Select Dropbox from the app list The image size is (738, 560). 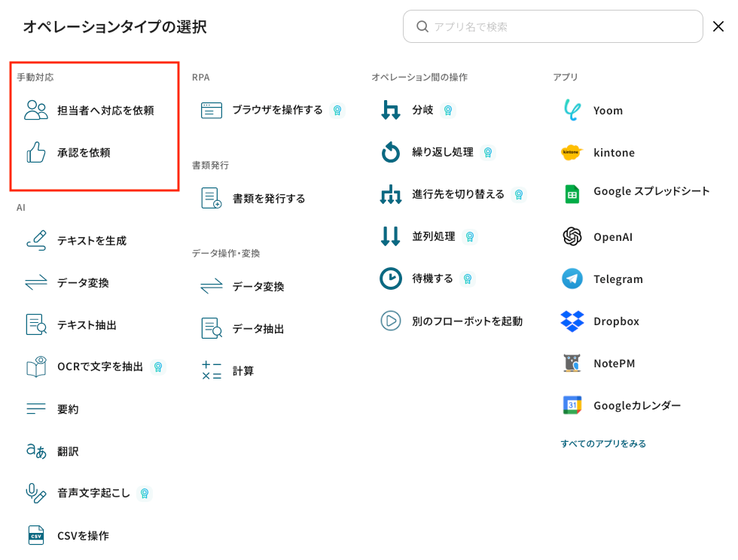point(615,321)
